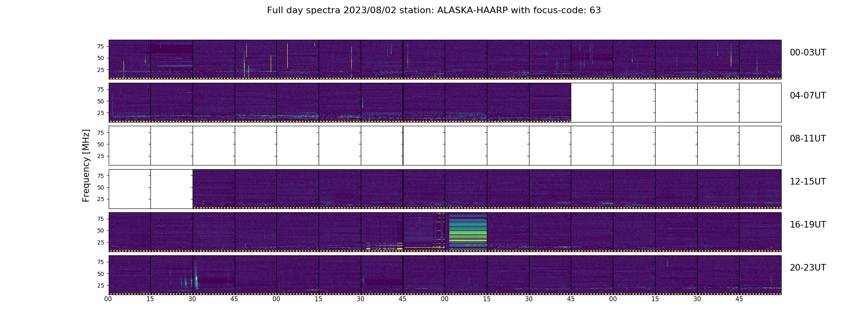Click the bright striped interference block in 16-19UT row
Screen dimensions: 868x331
click(468, 231)
